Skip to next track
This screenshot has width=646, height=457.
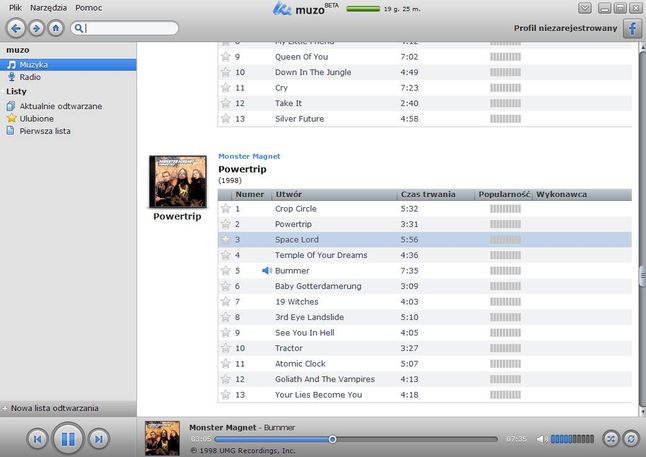[x=99, y=439]
